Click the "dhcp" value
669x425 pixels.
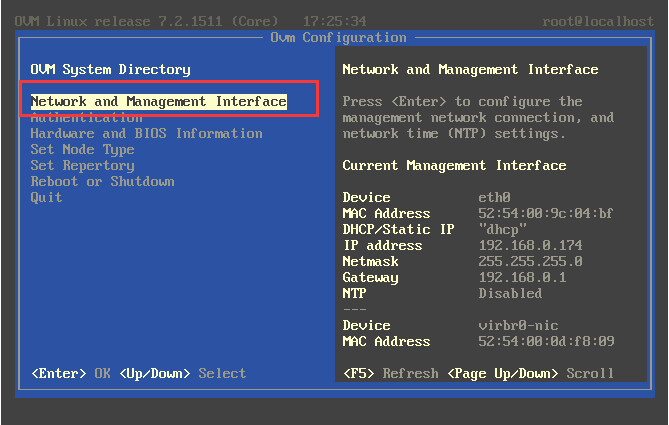click(503, 230)
